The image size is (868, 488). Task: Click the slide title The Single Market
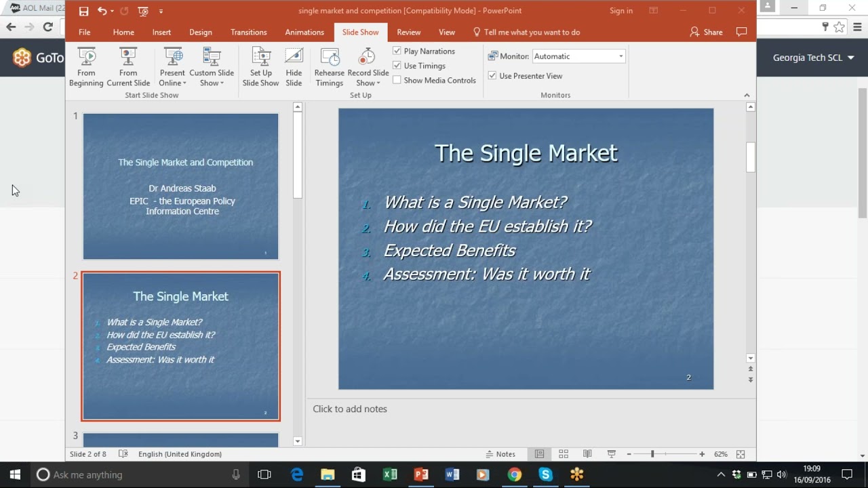[x=526, y=153]
